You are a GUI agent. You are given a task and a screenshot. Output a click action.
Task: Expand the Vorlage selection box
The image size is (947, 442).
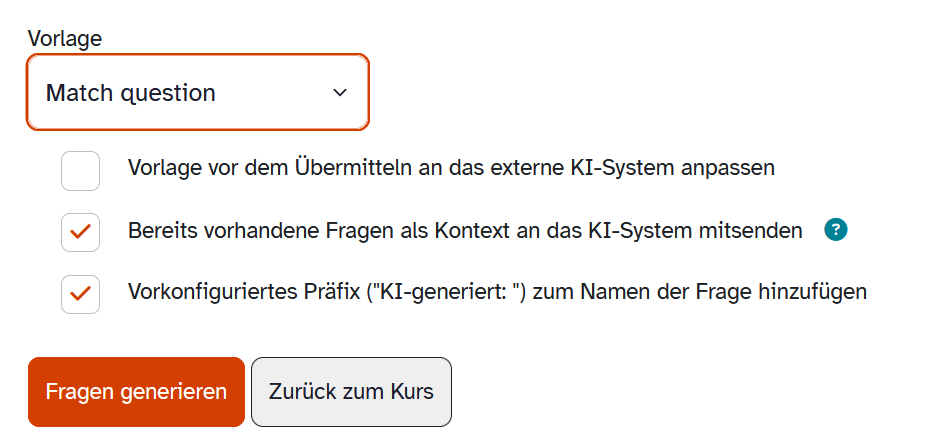tap(198, 93)
